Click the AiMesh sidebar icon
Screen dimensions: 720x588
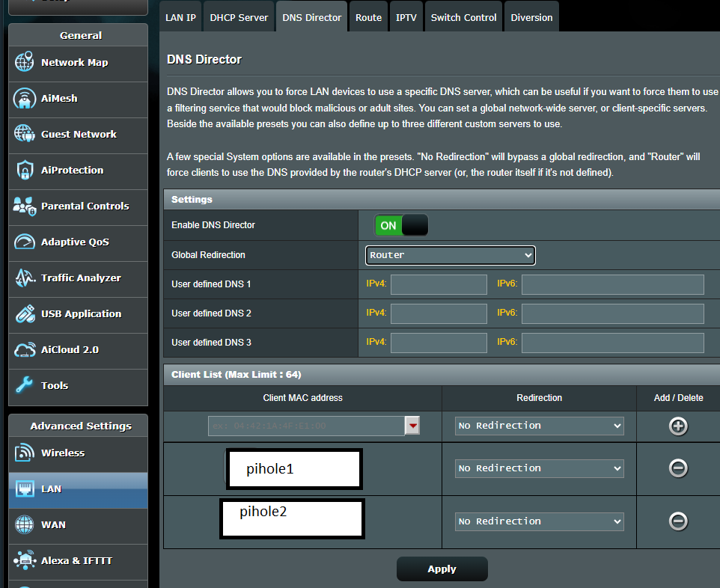pos(24,98)
